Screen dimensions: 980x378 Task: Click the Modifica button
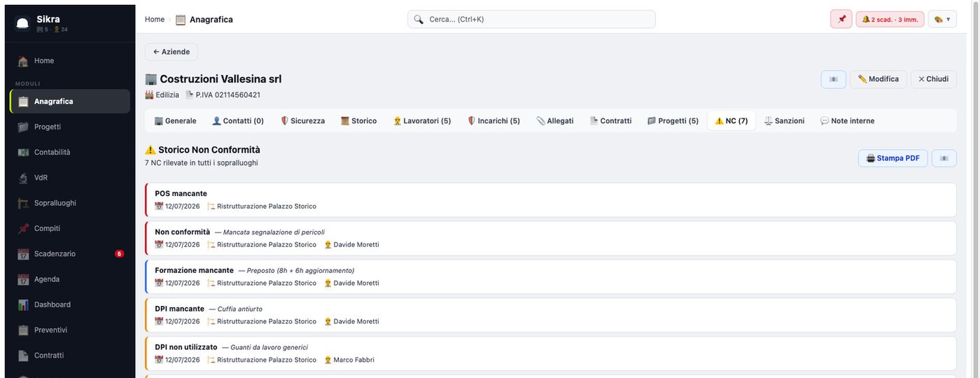tap(878, 79)
